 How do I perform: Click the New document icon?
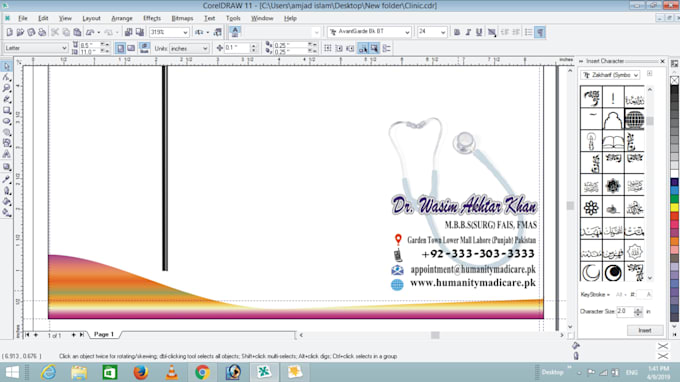(x=10, y=32)
